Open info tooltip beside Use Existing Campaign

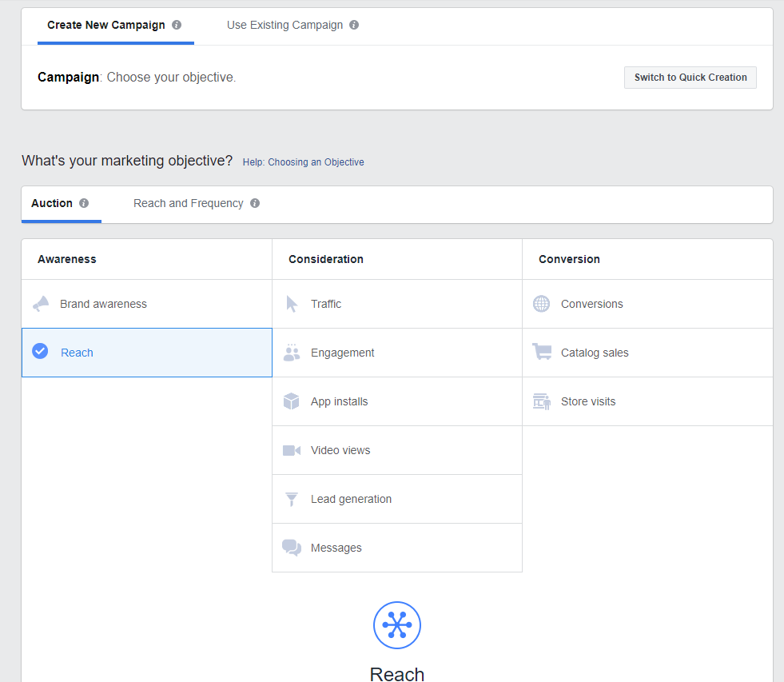[354, 25]
